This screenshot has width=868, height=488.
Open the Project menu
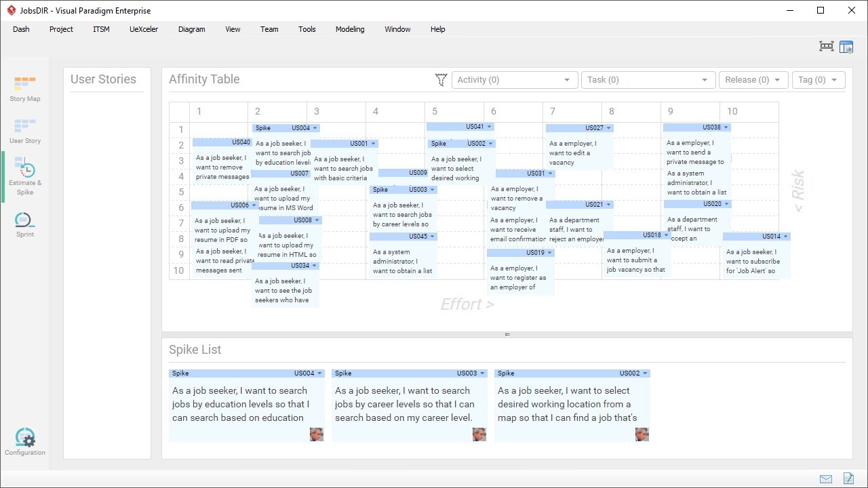pos(61,29)
